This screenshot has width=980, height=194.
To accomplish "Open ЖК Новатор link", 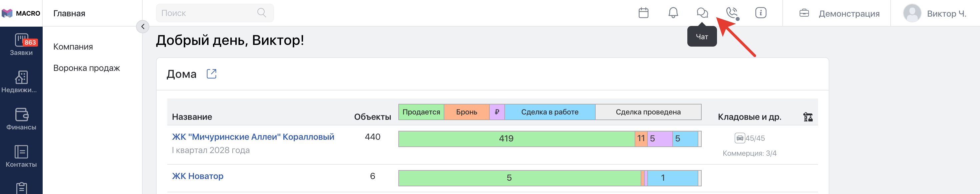I will coord(197,176).
